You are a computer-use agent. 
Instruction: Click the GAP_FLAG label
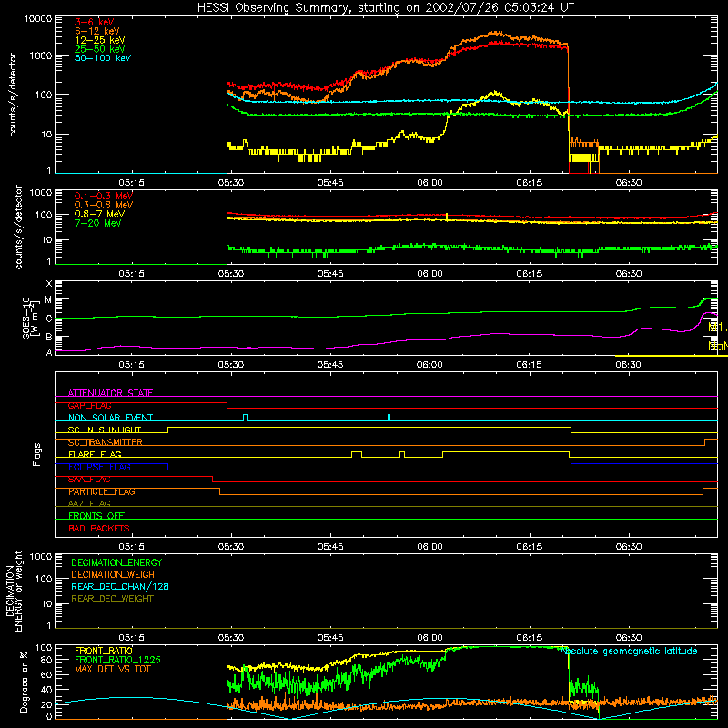coord(89,405)
